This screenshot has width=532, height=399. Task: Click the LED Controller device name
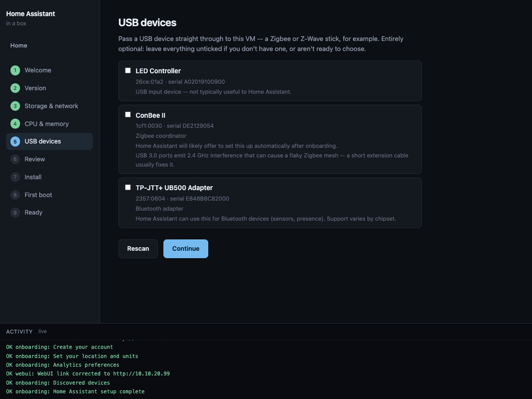point(158,71)
